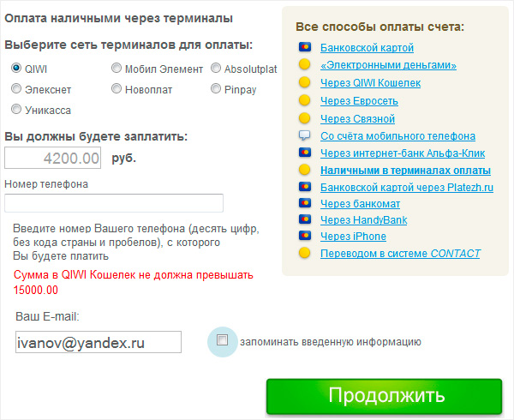Click the card icon beside Через банкомат
This screenshot has height=420, width=514.
[x=304, y=203]
